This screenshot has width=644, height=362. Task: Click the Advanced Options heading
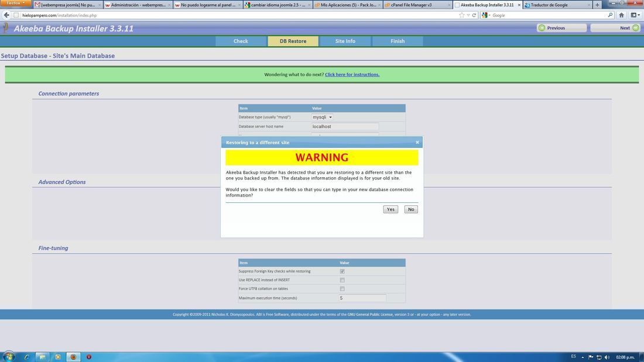pos(62,182)
